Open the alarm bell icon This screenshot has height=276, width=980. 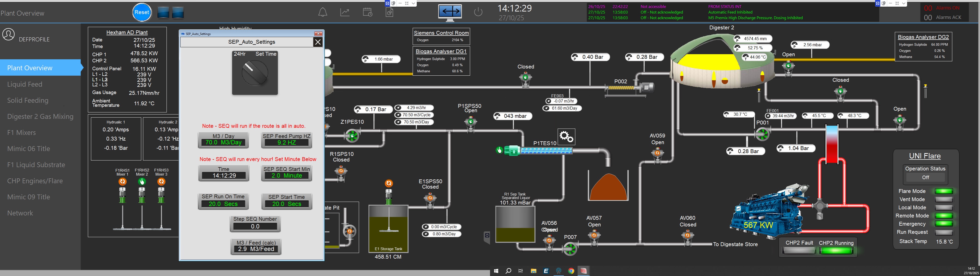[x=323, y=12]
